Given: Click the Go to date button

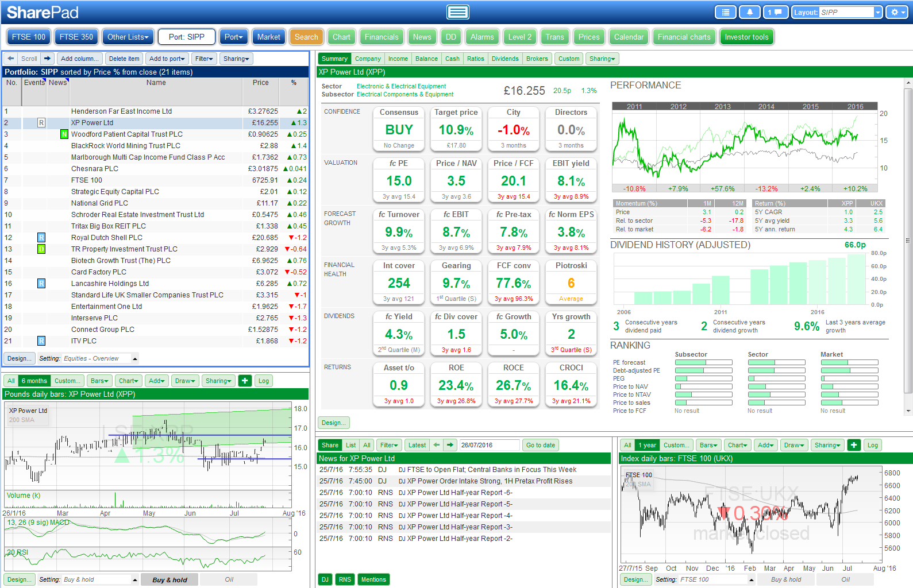Looking at the screenshot, I should click(x=540, y=445).
